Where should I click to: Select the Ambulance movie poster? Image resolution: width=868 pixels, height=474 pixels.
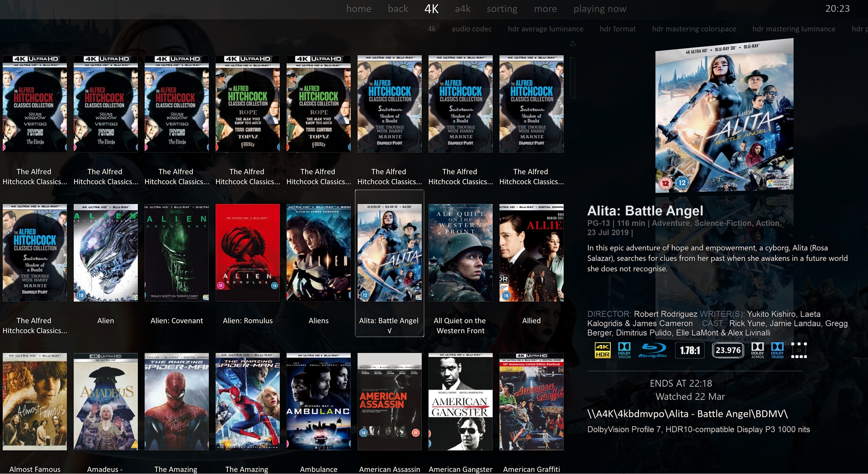click(x=319, y=402)
